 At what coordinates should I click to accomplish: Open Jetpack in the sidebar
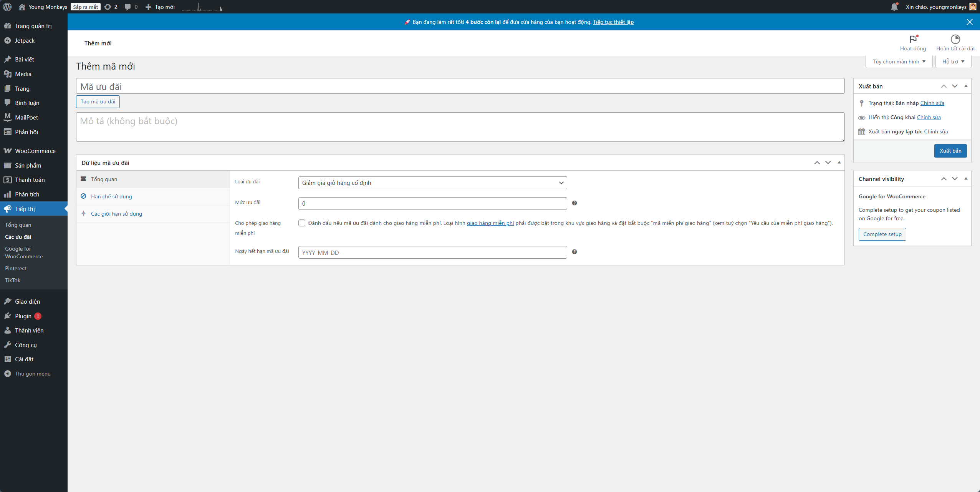[25, 41]
